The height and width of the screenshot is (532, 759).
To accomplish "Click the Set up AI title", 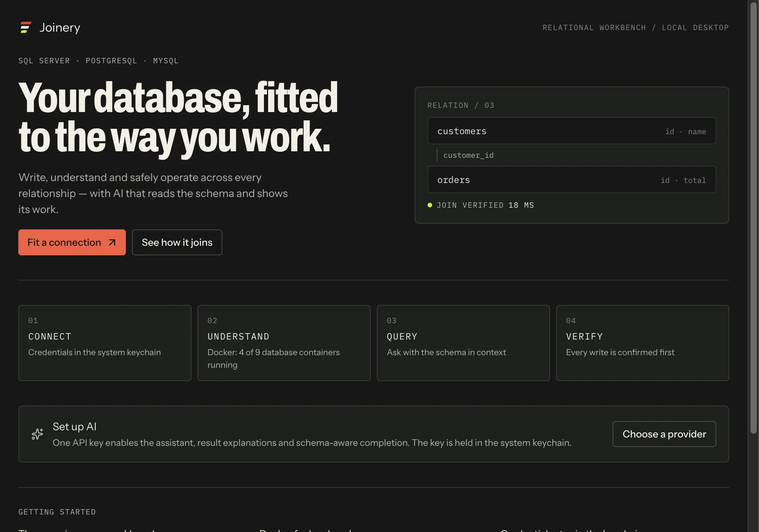I will pyautogui.click(x=74, y=426).
